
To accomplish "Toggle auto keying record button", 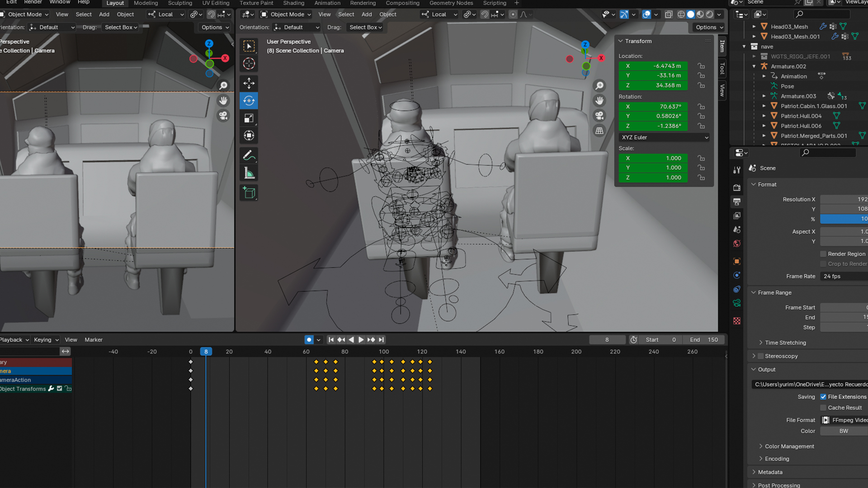I will (309, 340).
